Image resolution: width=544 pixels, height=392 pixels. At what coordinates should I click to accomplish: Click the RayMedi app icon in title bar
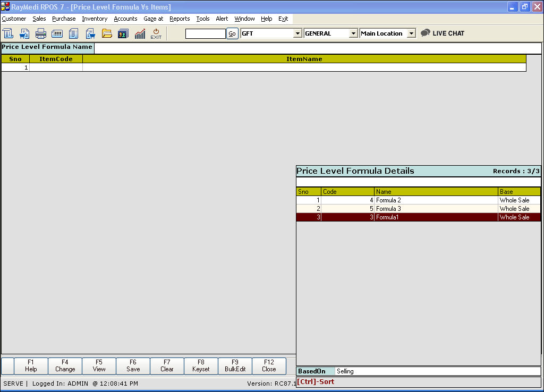pos(5,6)
